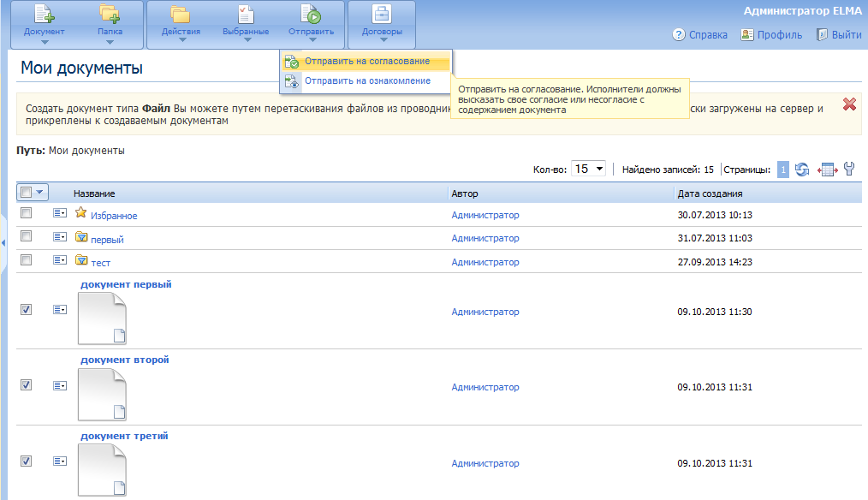Open table settings wrench icon
This screenshot has width=868, height=500.
849,170
